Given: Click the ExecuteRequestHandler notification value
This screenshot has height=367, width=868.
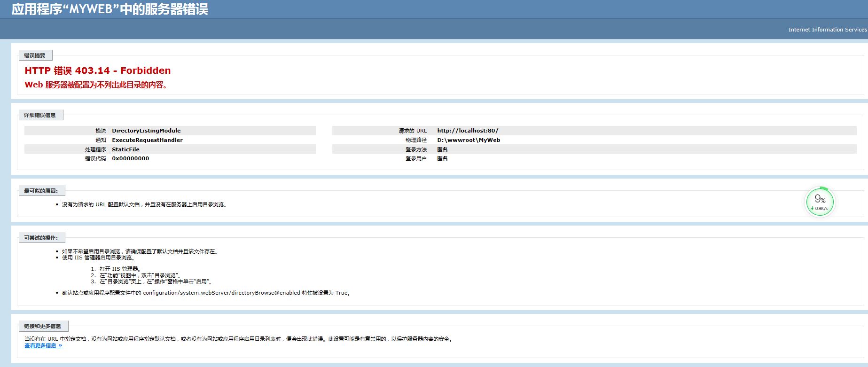Looking at the screenshot, I should [x=147, y=140].
